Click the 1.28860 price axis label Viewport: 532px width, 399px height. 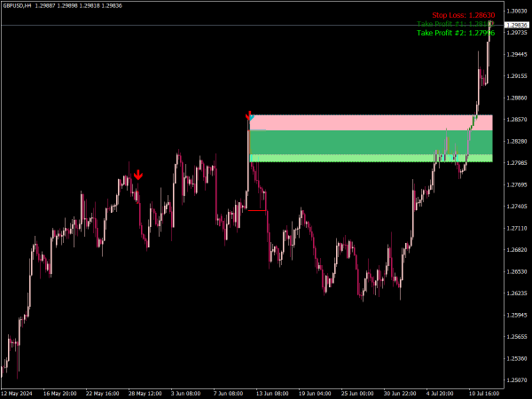tap(517, 98)
